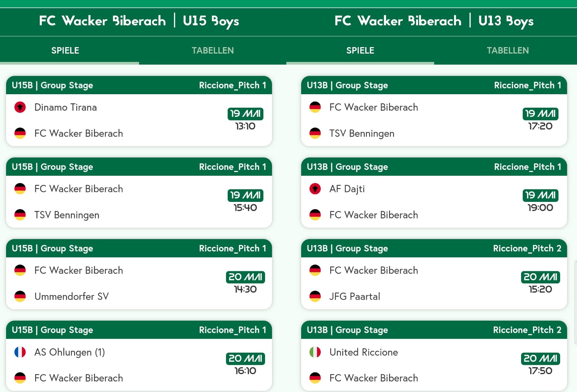Click the Italian flag beside United Riccione

(x=315, y=352)
